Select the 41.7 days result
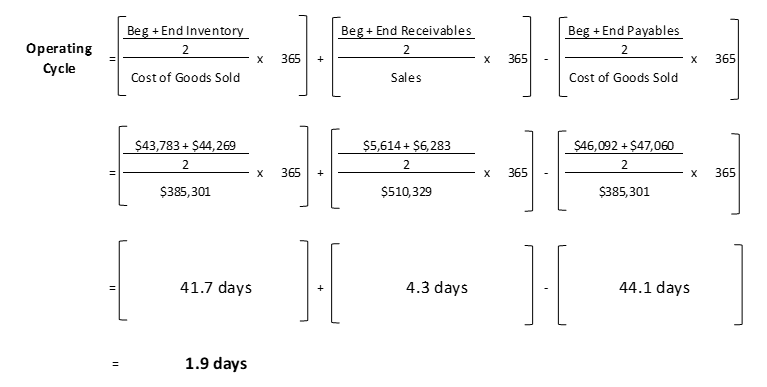This screenshot has height=387, width=767. pyautogui.click(x=216, y=287)
